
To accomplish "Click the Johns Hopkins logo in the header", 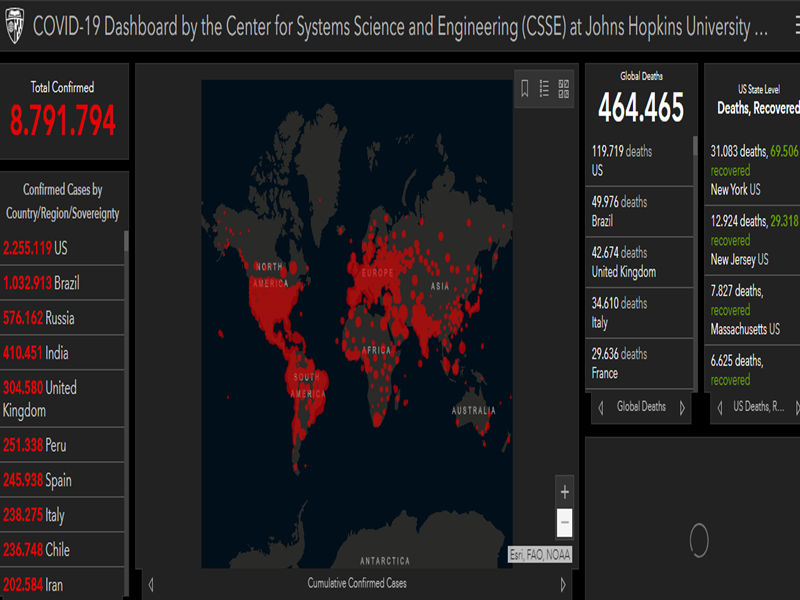I will (x=14, y=27).
